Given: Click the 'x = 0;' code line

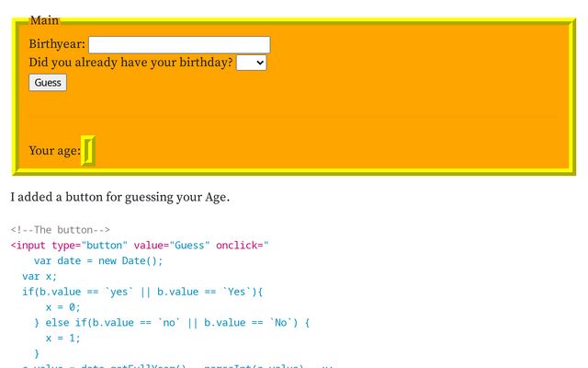Looking at the screenshot, I should click(x=62, y=307).
